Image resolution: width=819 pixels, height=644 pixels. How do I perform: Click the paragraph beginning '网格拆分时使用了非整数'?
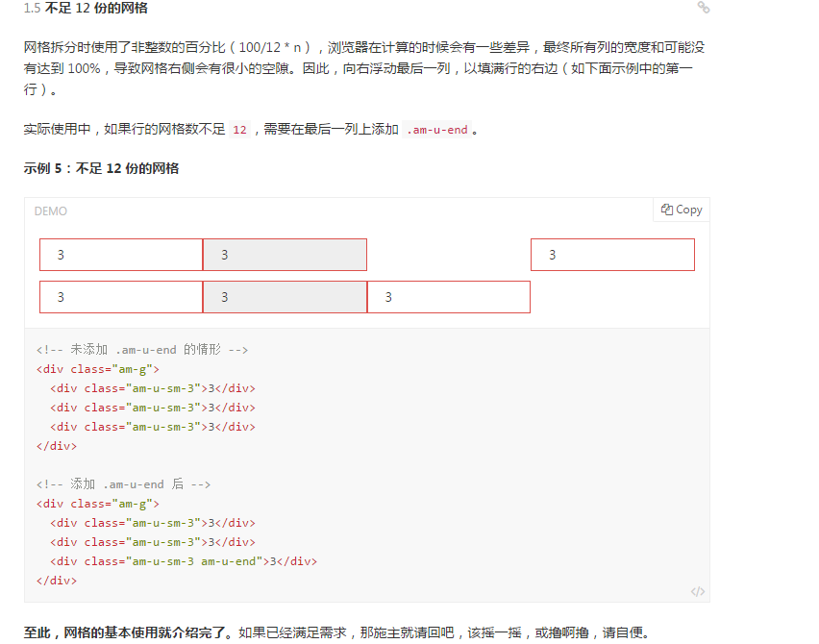[364, 68]
